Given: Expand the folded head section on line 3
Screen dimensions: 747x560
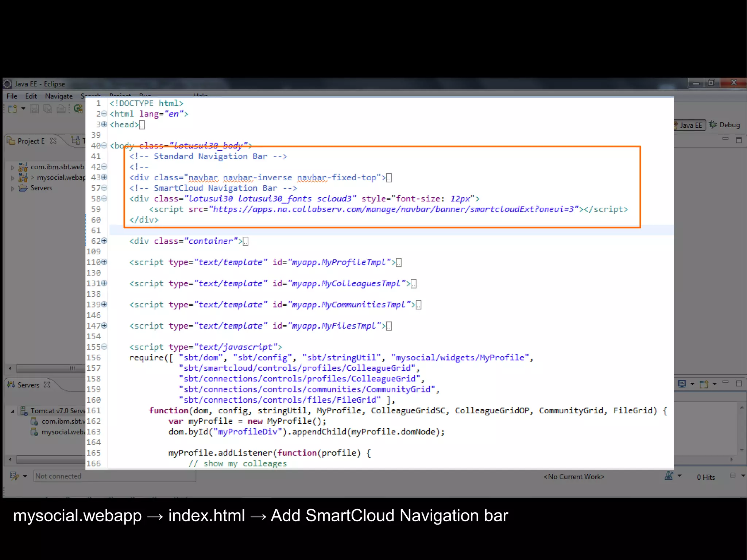Looking at the screenshot, I should (104, 124).
